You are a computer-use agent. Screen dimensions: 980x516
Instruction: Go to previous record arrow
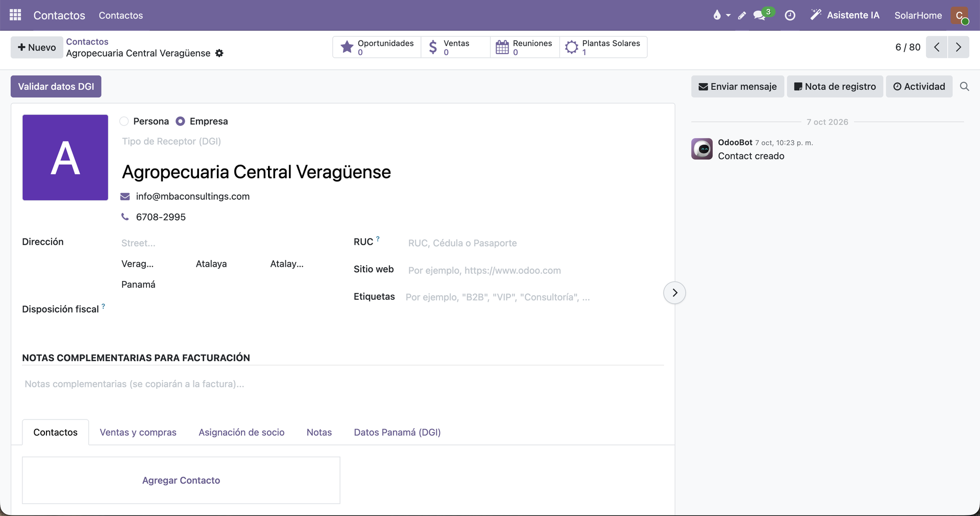tap(937, 47)
